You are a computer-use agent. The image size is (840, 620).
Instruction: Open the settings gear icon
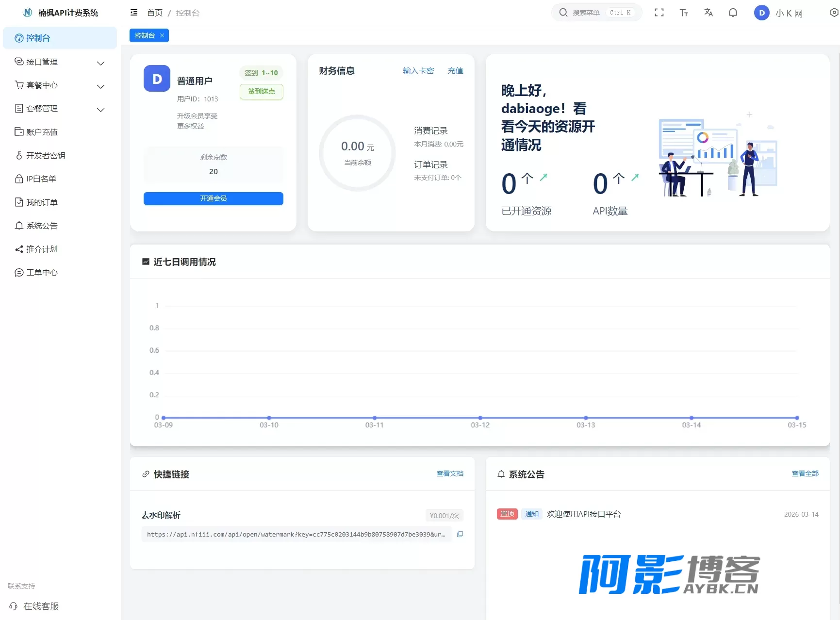pyautogui.click(x=834, y=13)
